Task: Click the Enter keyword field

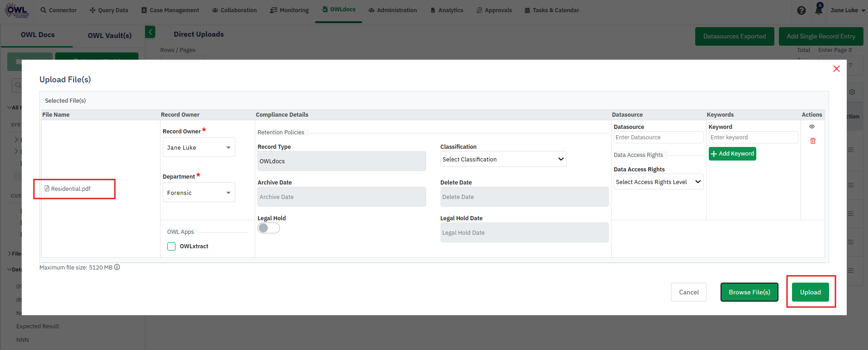Action: click(x=753, y=137)
